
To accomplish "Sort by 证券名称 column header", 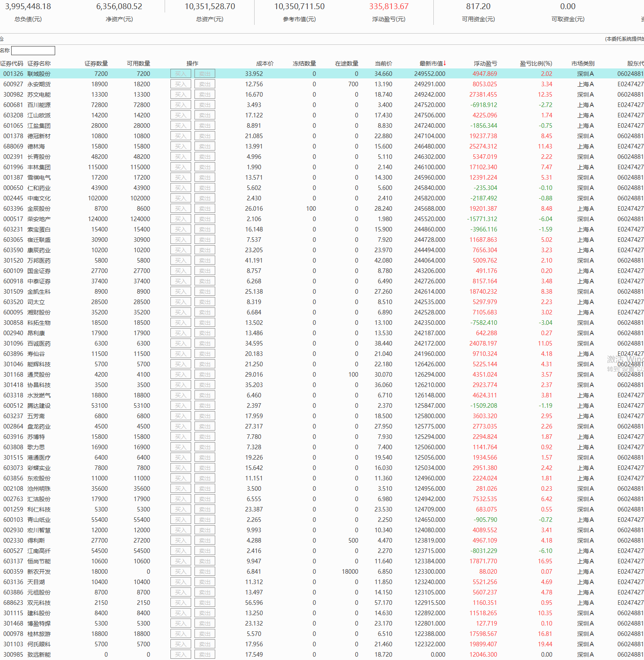I will click(39, 63).
